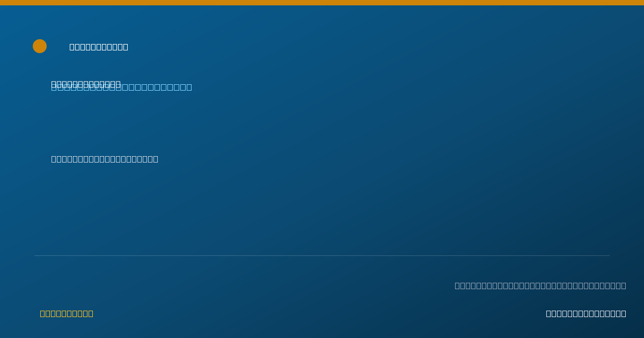Click the orange circle icon

pyautogui.click(x=40, y=46)
